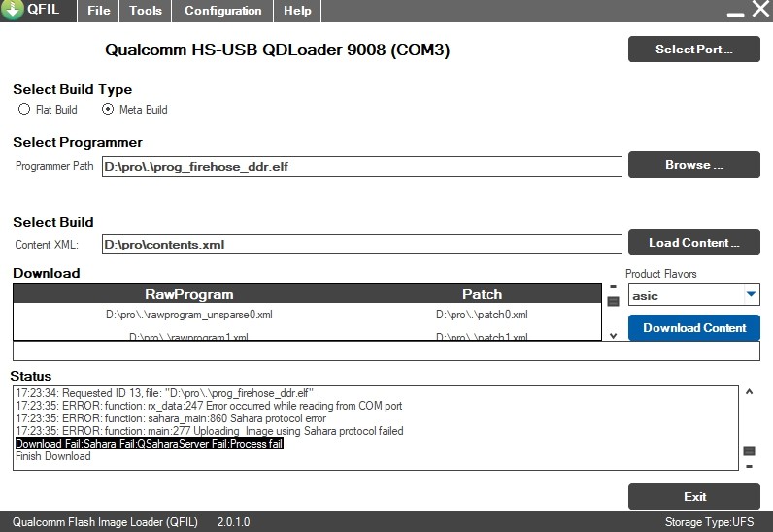
Task: Click the green QFIL download logo icon
Action: (13, 11)
